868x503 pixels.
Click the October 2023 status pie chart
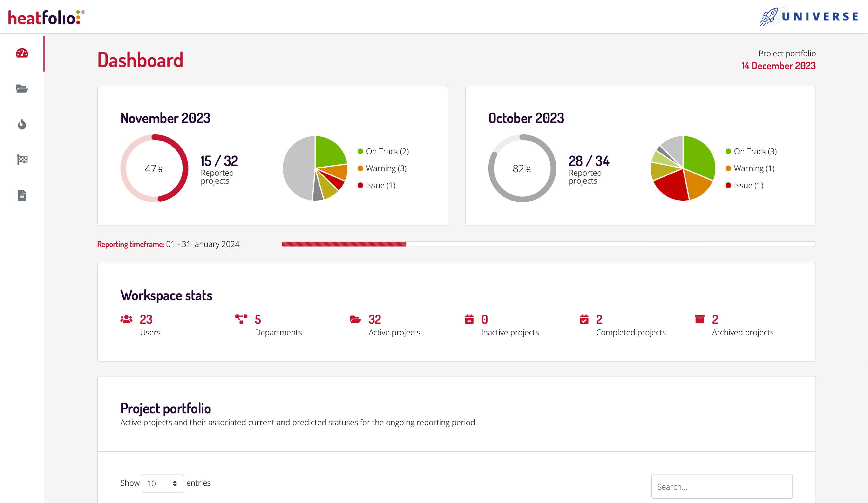pyautogui.click(x=683, y=168)
